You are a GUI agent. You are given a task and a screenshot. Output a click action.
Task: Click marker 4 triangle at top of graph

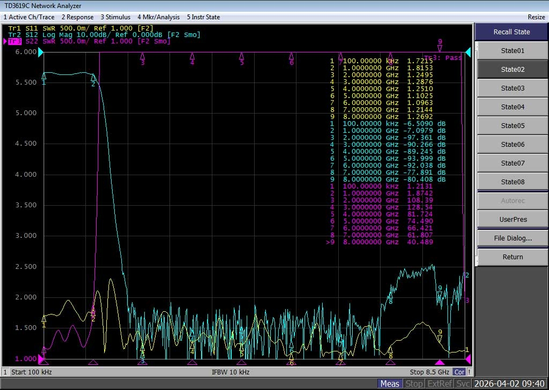click(192, 56)
